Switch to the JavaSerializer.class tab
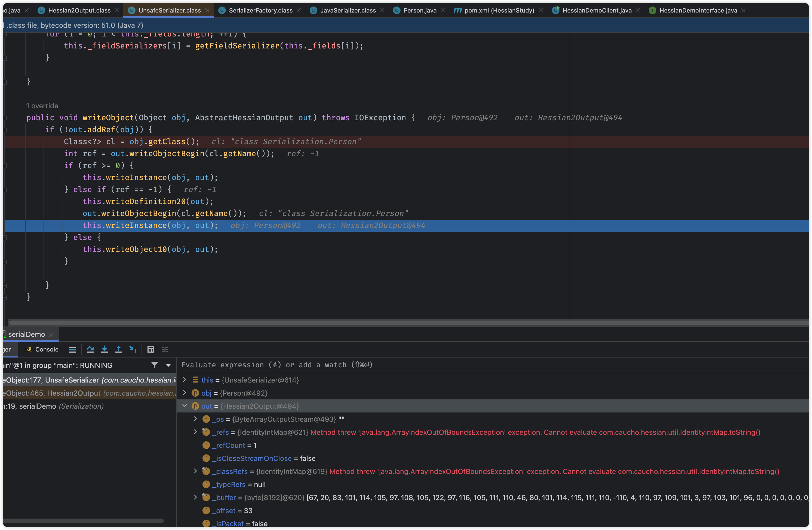The width and height of the screenshot is (812, 530). [348, 10]
